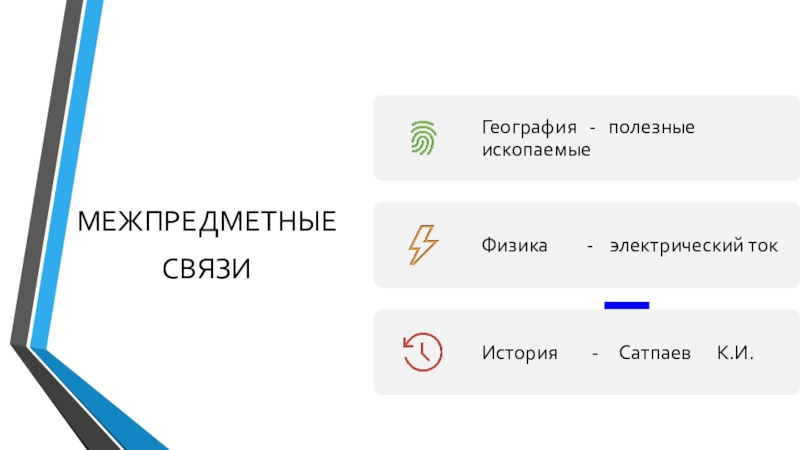This screenshot has height=450, width=800.
Task: Click the text электрический ток
Action: click(x=694, y=245)
